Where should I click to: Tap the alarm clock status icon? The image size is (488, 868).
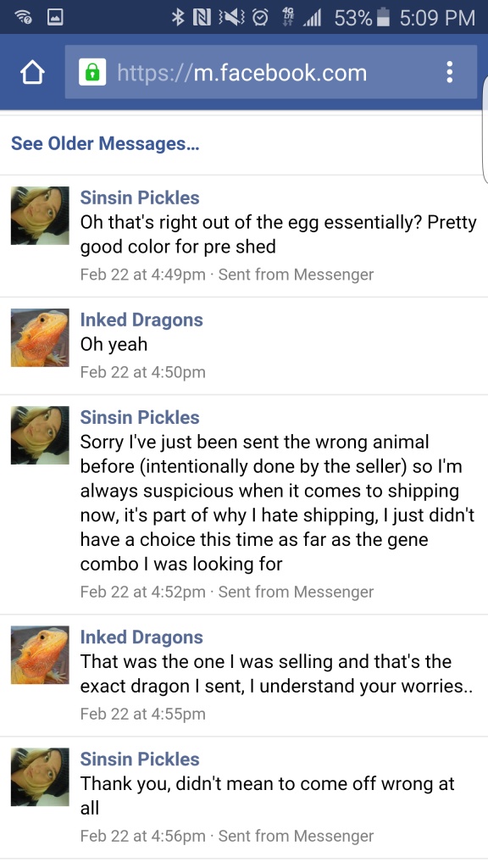[259, 19]
